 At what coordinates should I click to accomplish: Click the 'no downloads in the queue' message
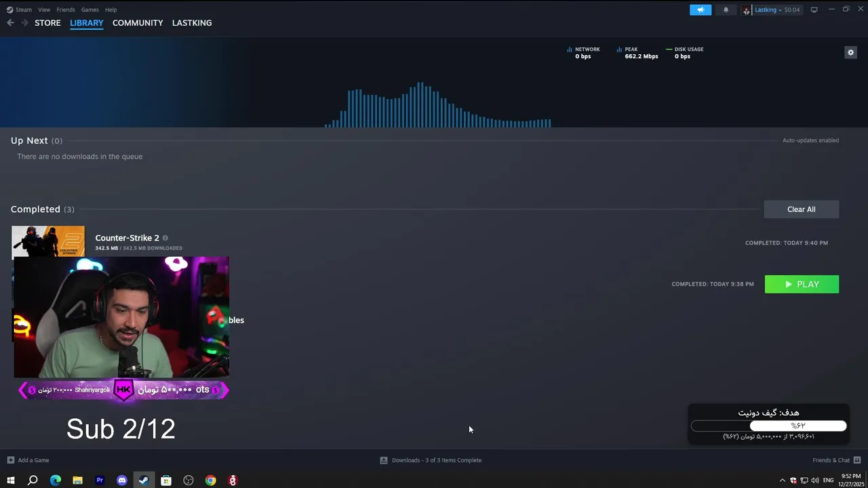(79, 157)
